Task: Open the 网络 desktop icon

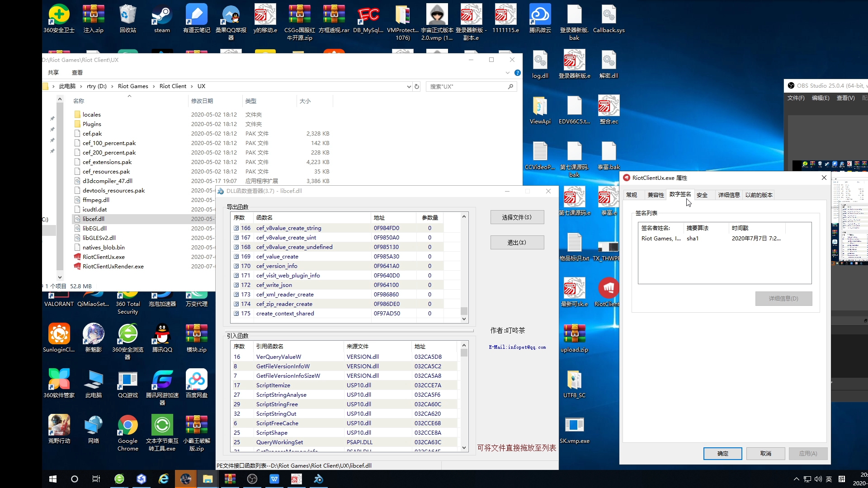Action: [94, 429]
